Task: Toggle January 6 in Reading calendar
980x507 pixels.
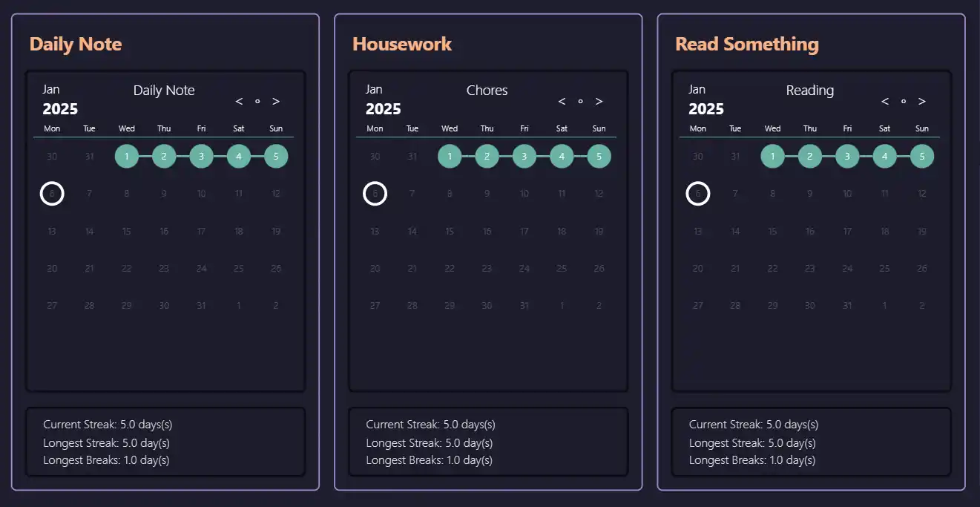Action: 698,194
